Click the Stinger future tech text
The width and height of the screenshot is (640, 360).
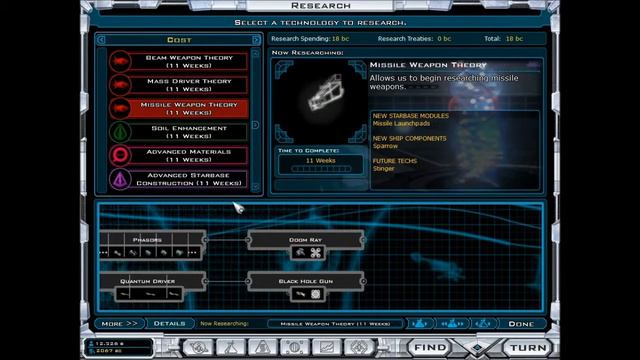(383, 168)
